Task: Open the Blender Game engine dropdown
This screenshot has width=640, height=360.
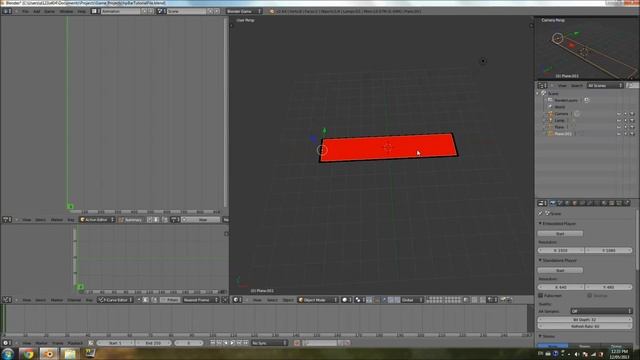Action: (x=244, y=11)
